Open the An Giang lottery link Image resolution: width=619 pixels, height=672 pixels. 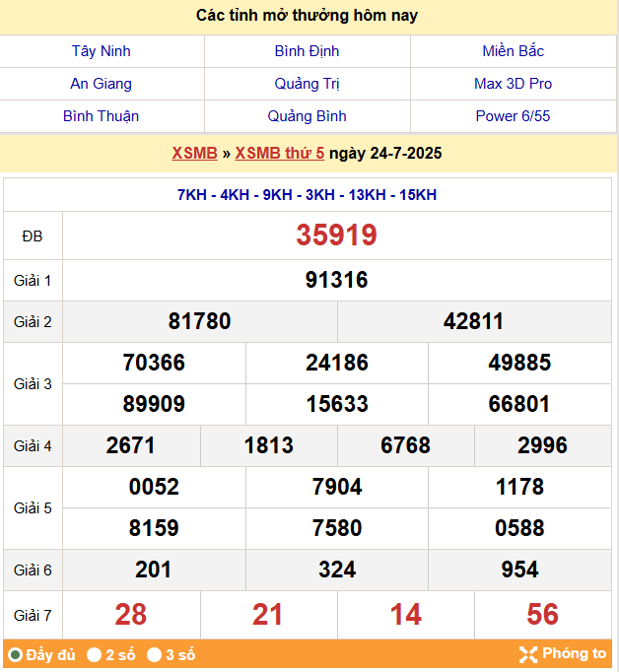point(101,84)
